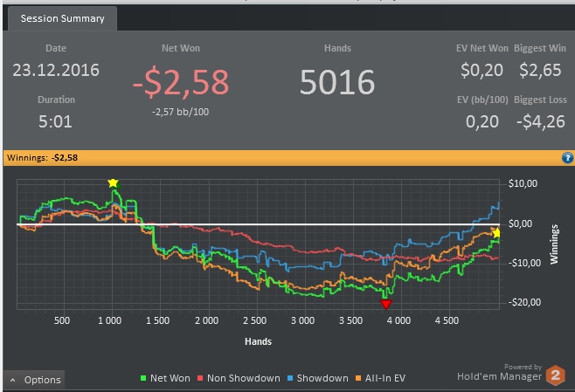Click the EV (bb/100) value 0,20
The width and height of the screenshot is (575, 392).
(x=482, y=121)
